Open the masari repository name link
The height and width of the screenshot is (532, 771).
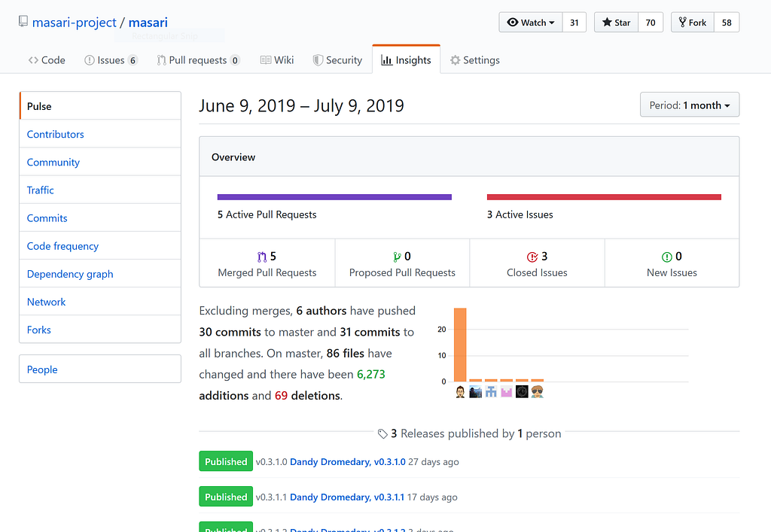pos(148,23)
